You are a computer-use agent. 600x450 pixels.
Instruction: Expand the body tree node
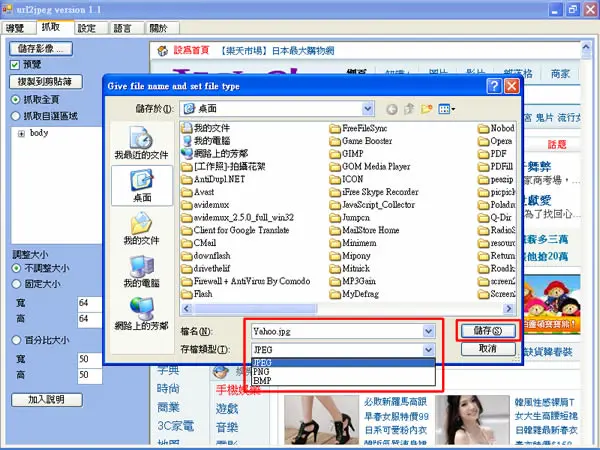pos(21,134)
